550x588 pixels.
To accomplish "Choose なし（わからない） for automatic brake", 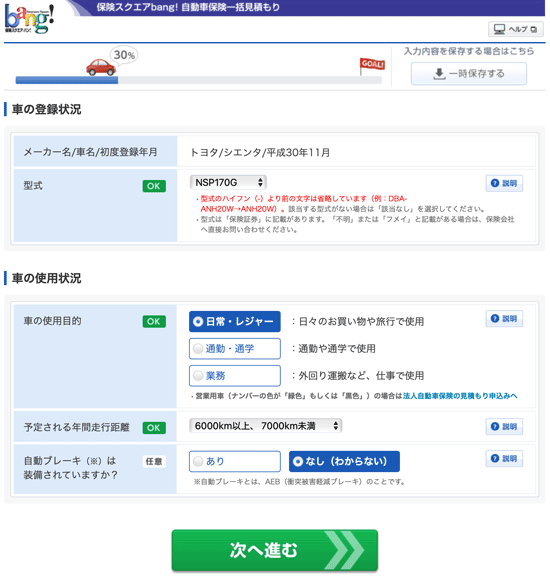I will (344, 461).
